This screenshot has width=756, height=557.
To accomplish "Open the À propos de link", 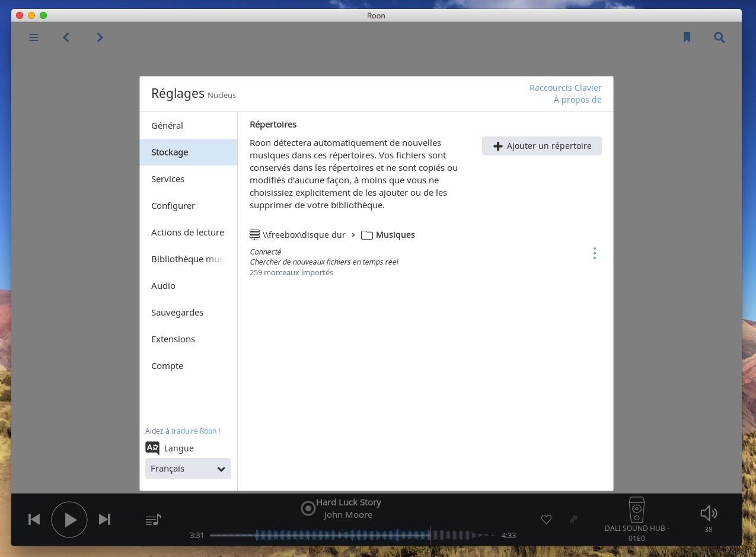I will (x=578, y=100).
